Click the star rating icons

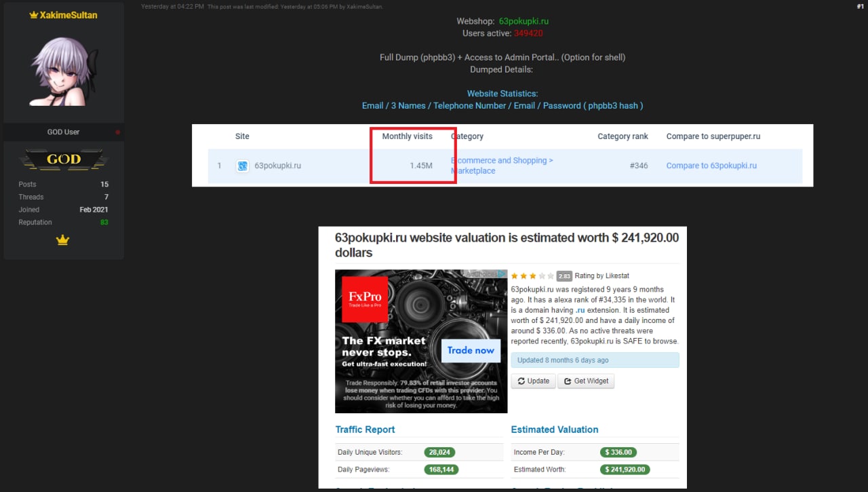(532, 276)
